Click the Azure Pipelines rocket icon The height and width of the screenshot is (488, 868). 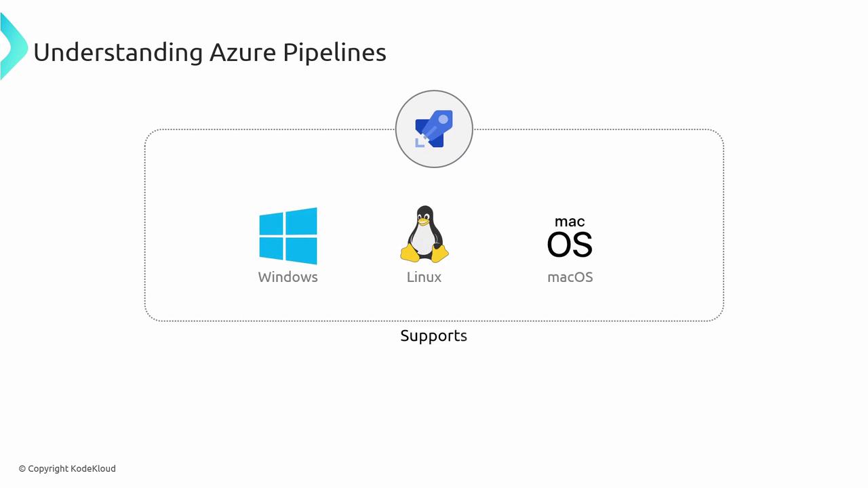(434, 129)
